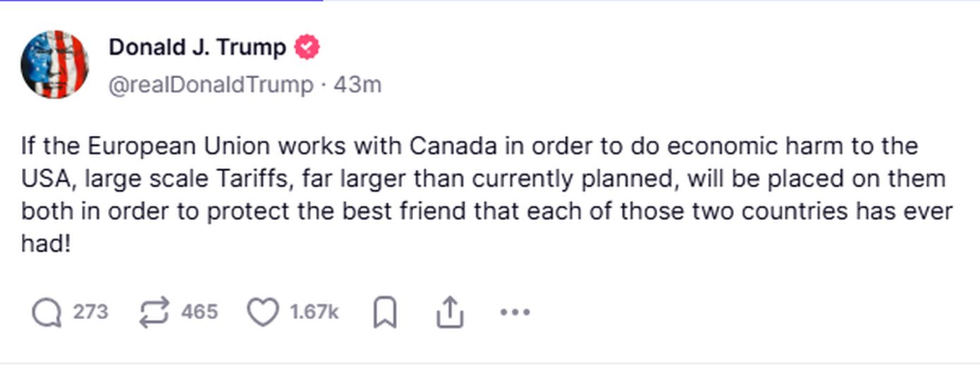Like the post with the heart icon
The image size is (980, 367).
(263, 313)
